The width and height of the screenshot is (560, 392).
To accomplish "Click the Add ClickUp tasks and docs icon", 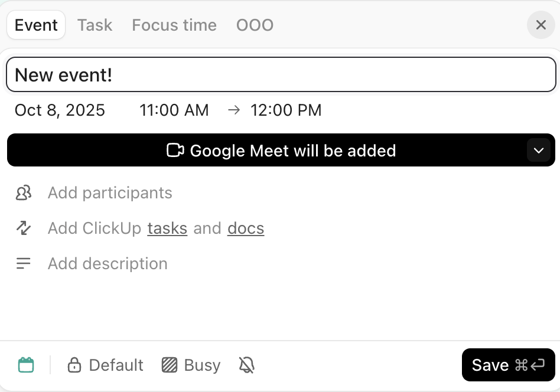I will (24, 228).
